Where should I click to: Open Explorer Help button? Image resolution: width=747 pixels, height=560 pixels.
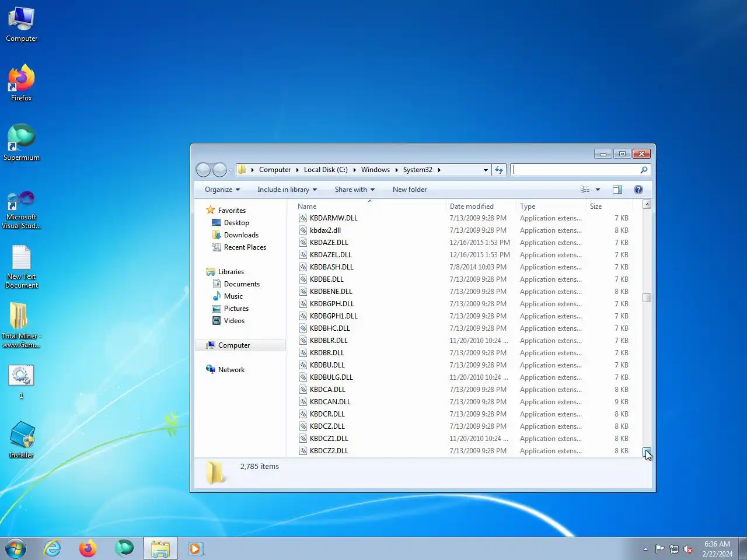pos(638,190)
